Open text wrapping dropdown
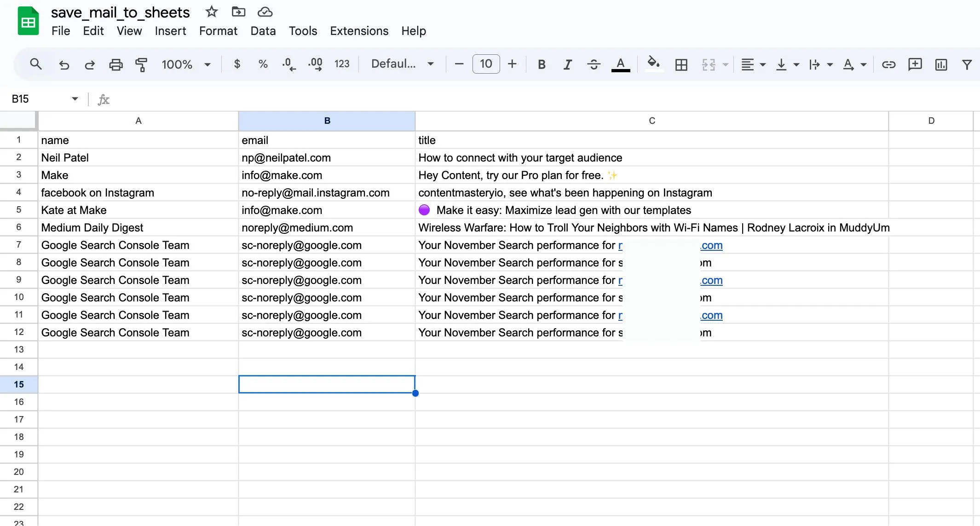 [821, 64]
